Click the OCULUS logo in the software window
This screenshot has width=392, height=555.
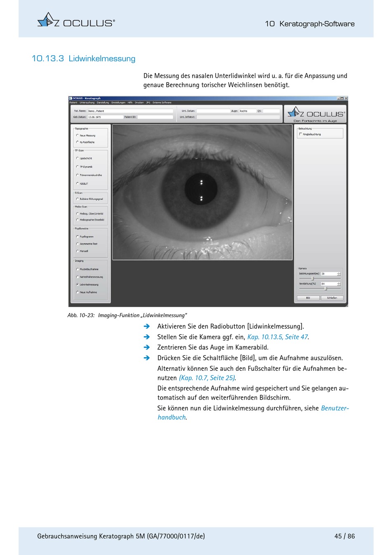click(316, 114)
